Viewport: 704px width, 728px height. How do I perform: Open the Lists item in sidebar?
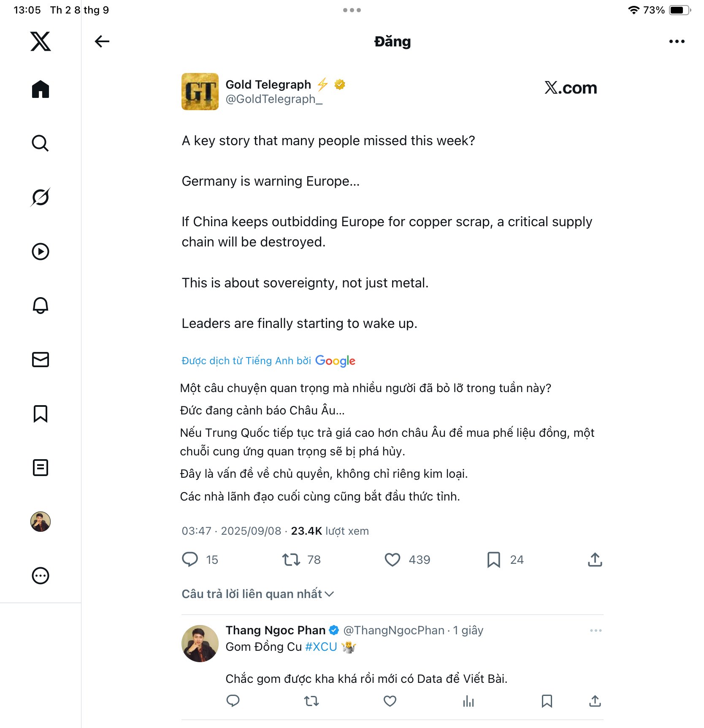pyautogui.click(x=41, y=468)
